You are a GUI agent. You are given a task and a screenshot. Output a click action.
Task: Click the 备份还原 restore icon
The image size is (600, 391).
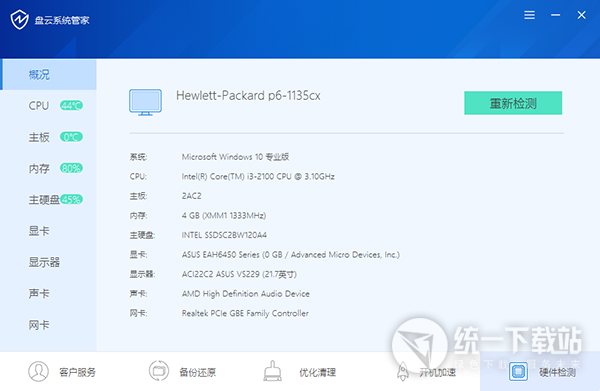click(158, 371)
